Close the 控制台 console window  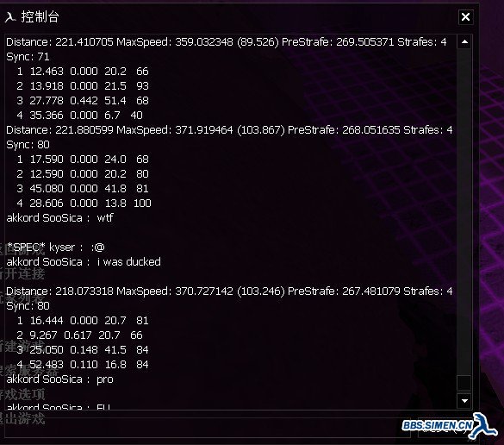465,17
